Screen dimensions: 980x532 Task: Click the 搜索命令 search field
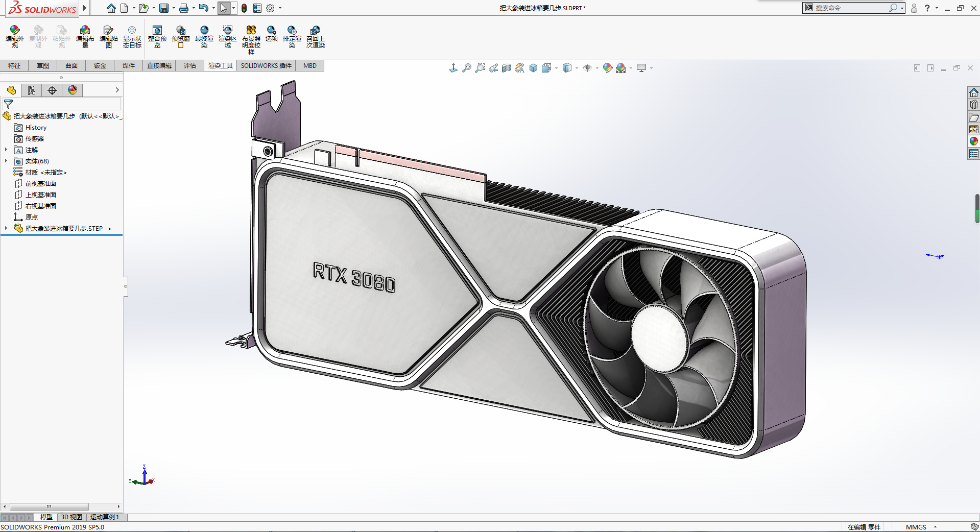pos(850,8)
